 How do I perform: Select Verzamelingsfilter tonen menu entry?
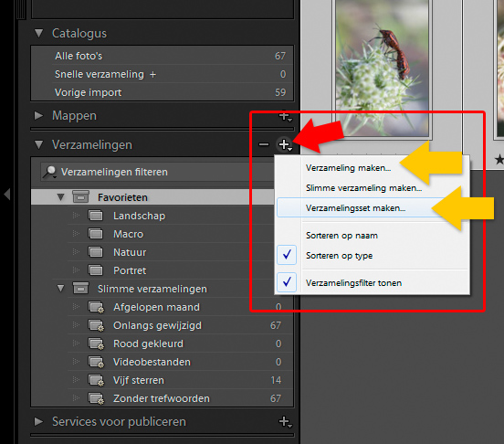pyautogui.click(x=353, y=283)
